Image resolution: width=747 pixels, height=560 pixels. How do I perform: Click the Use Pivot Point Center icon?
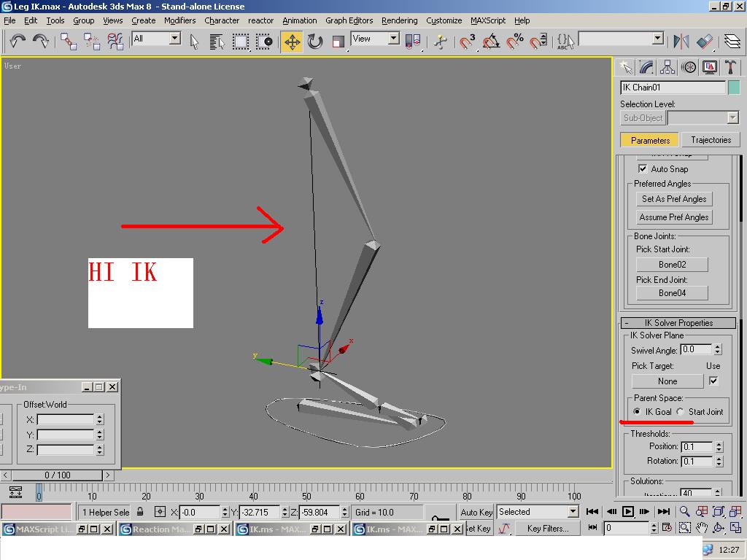tap(413, 42)
